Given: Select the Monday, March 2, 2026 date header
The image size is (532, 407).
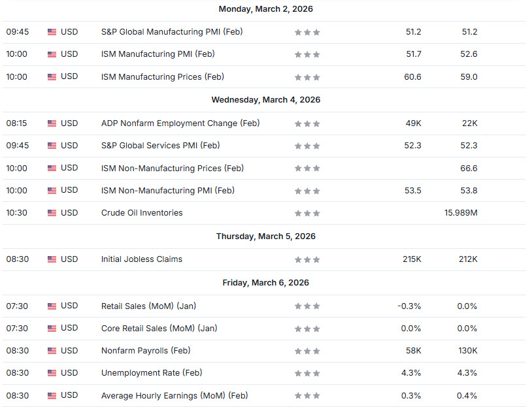Looking at the screenshot, I should pos(265,9).
